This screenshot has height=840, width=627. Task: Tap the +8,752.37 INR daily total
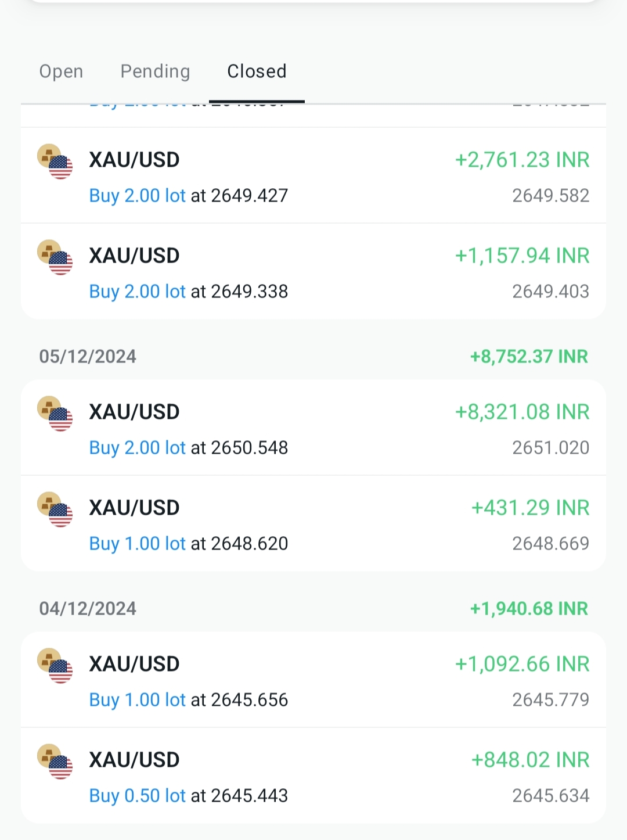pos(529,356)
